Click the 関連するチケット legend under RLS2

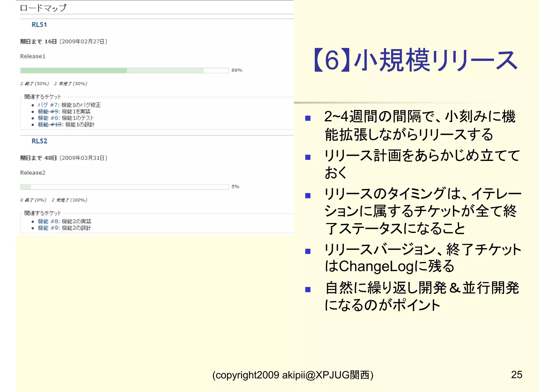pyautogui.click(x=43, y=213)
